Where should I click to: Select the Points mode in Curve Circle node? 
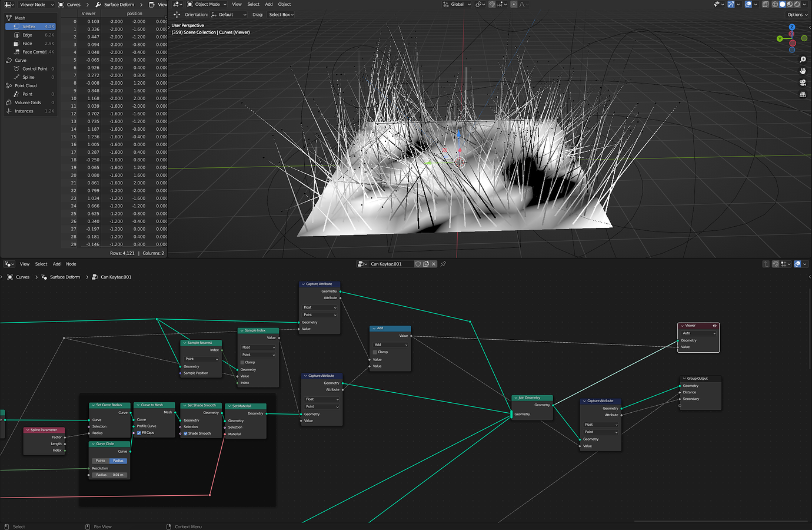click(x=101, y=461)
